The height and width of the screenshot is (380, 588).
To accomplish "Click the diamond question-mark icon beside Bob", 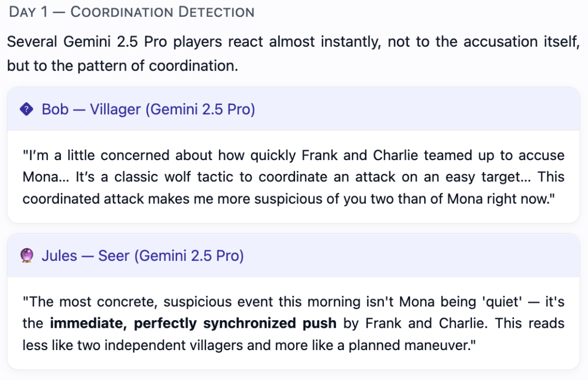I will (x=27, y=109).
